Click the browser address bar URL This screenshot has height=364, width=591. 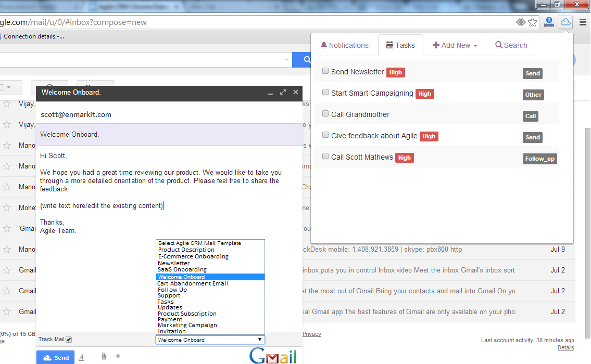pyautogui.click(x=73, y=22)
